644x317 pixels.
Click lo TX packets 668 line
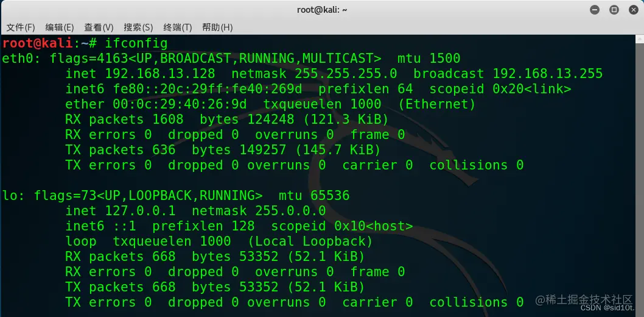(215, 287)
